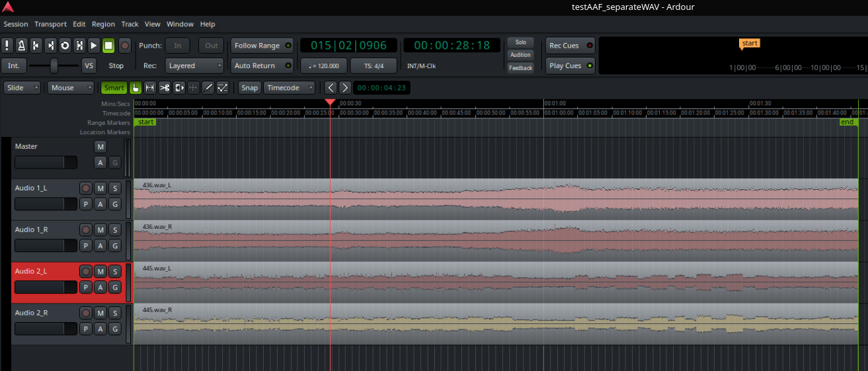868x371 pixels.
Task: Toggle the metronome click button
Action: point(21,46)
